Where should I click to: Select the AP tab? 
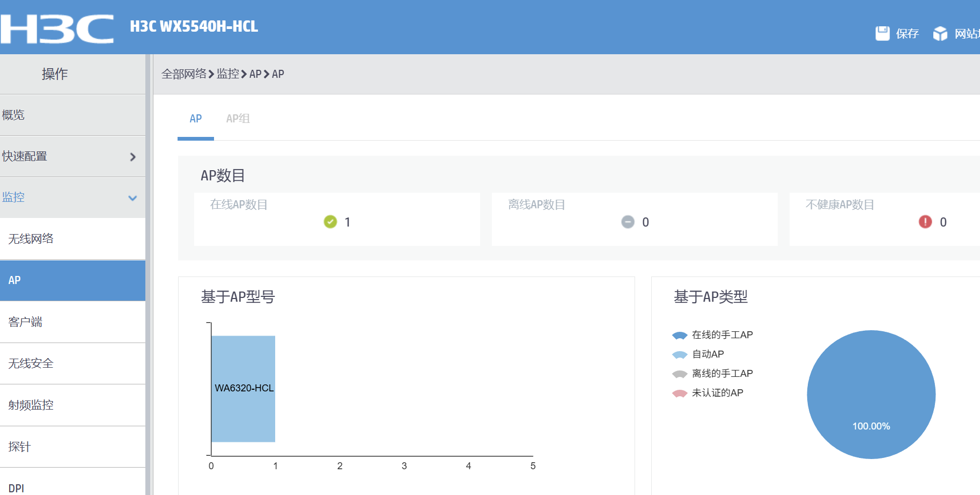[196, 119]
